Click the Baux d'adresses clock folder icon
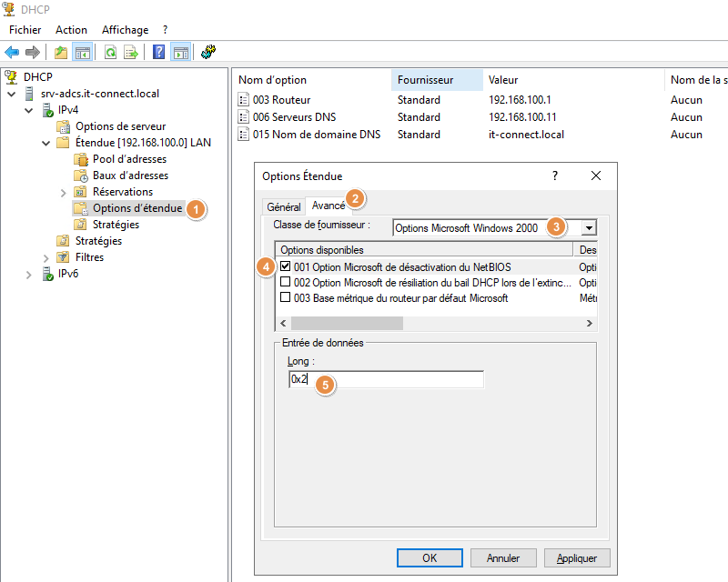728x582 pixels. coord(81,176)
